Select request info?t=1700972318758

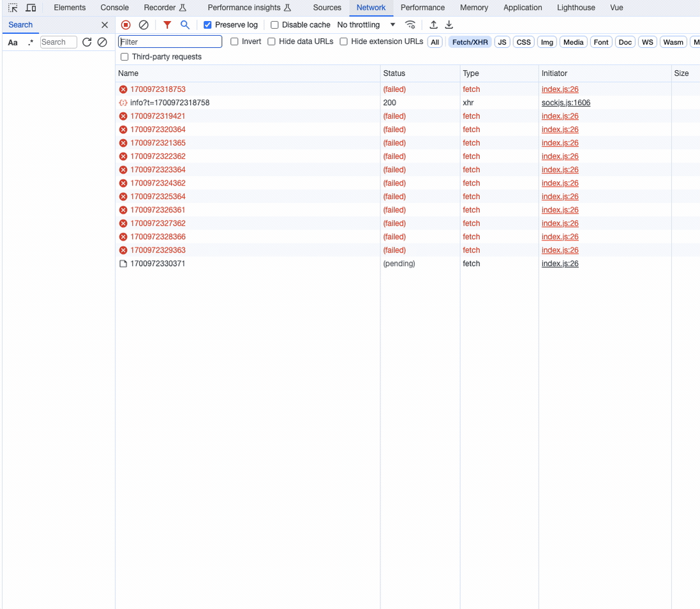click(x=408, y=103)
